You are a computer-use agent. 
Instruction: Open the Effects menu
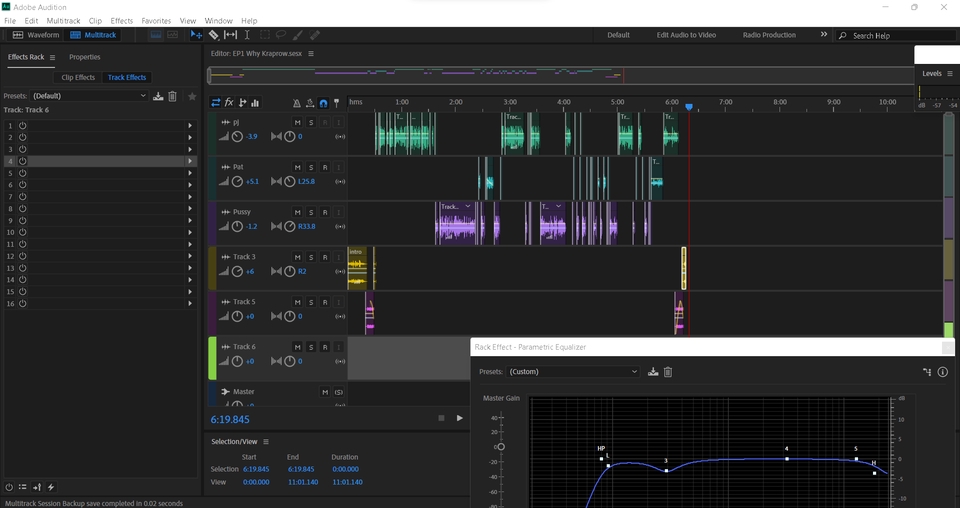121,20
